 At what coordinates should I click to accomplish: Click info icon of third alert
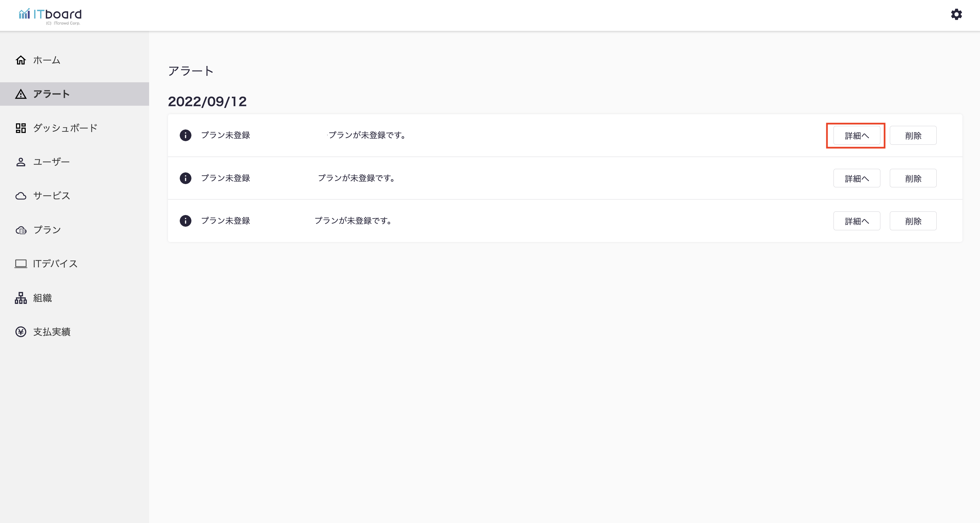tap(185, 221)
